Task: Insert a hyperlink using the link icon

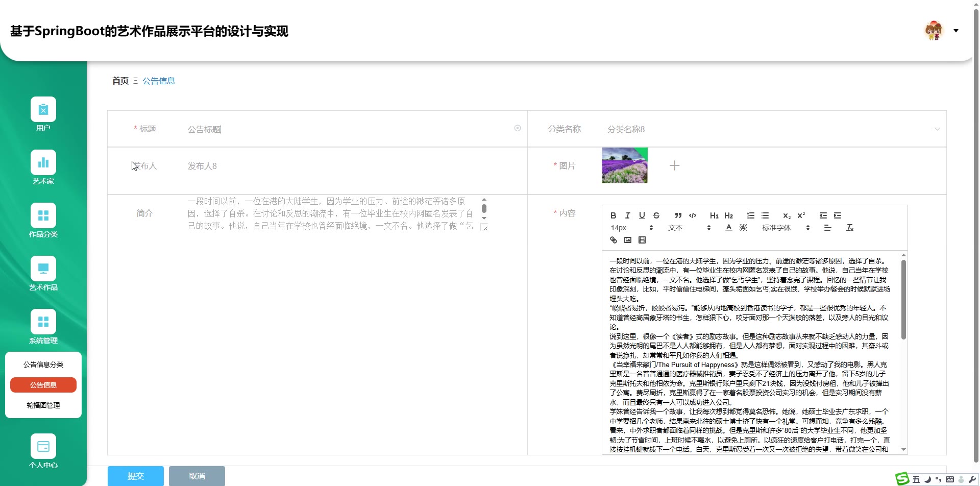Action: click(x=614, y=240)
